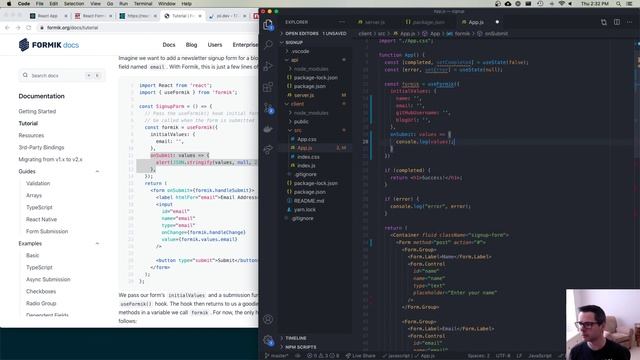Viewport: 640px width, 360px height.
Task: Open the Docs link in the Formik header
Action: [x=169, y=45]
